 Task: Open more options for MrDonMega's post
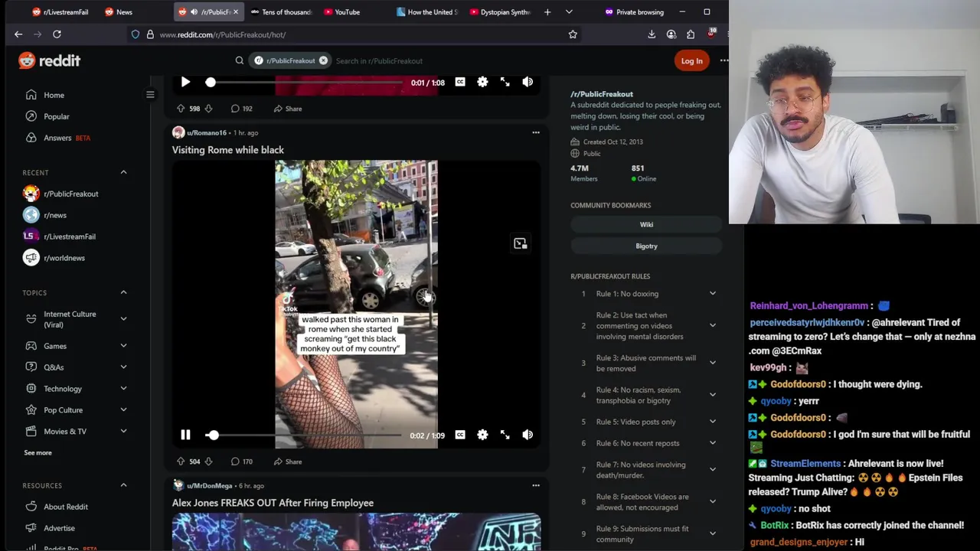coord(536,485)
